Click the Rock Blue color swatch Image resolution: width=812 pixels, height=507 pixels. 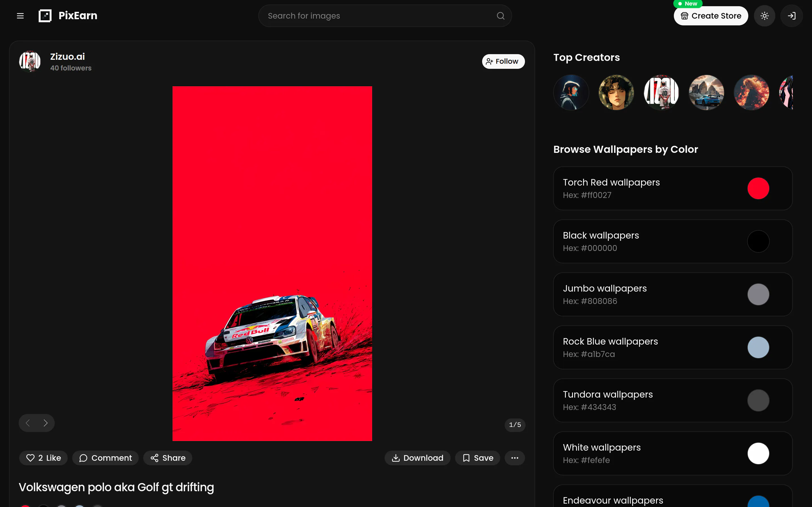click(758, 347)
